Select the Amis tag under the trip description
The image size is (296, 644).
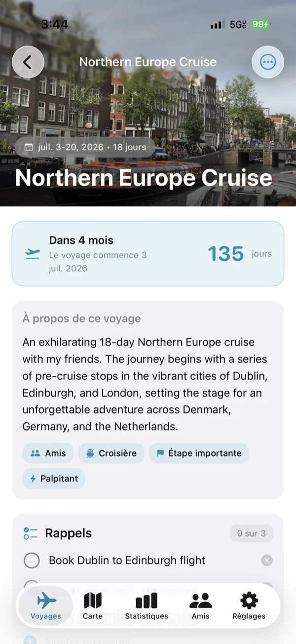[x=47, y=453]
